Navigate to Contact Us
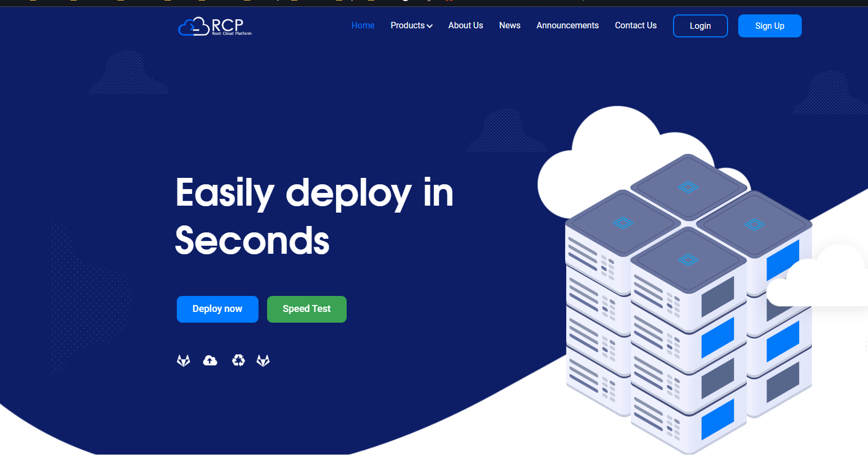 click(x=636, y=26)
